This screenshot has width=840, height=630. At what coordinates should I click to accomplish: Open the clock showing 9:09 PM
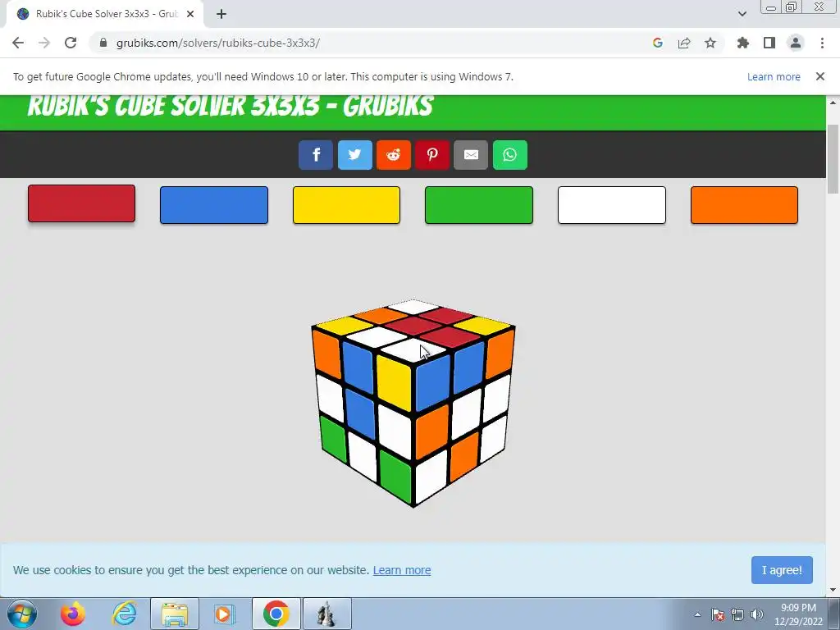point(798,614)
